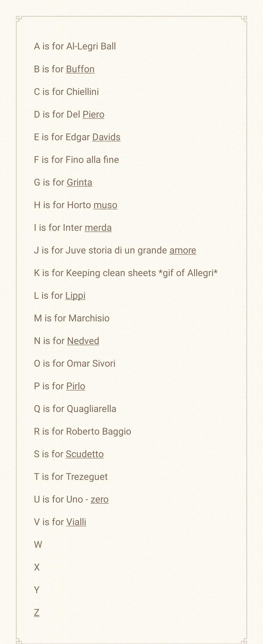
Task: Place cursor on the Y line
Action: coord(37,590)
